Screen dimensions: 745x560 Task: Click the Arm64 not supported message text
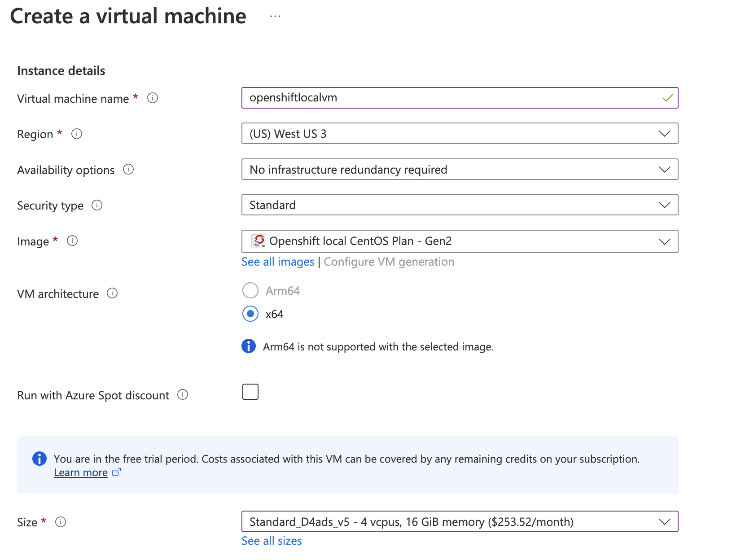378,347
